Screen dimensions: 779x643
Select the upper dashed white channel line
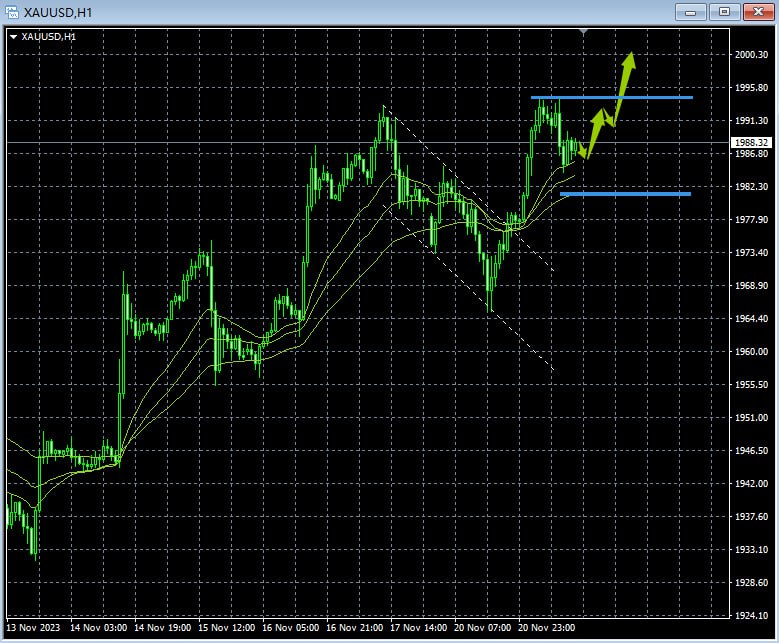pos(470,190)
